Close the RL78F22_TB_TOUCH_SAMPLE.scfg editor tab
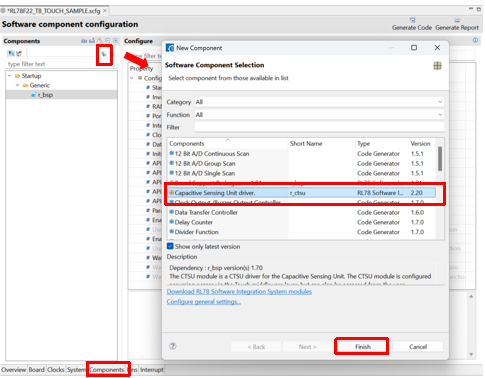The height and width of the screenshot is (378, 485). click(x=105, y=11)
